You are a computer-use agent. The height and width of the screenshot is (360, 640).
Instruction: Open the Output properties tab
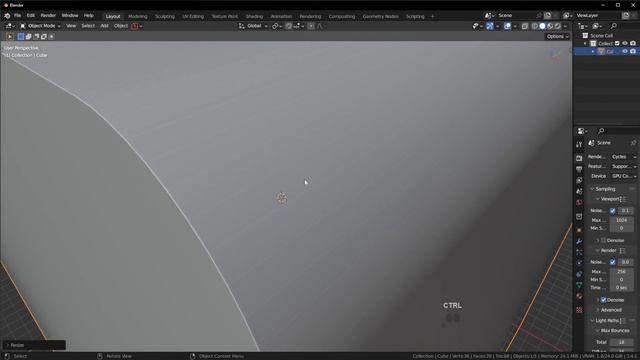coord(579,169)
